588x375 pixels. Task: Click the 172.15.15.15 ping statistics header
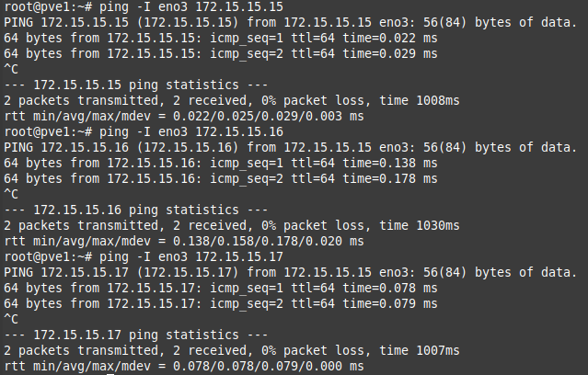coord(136,85)
